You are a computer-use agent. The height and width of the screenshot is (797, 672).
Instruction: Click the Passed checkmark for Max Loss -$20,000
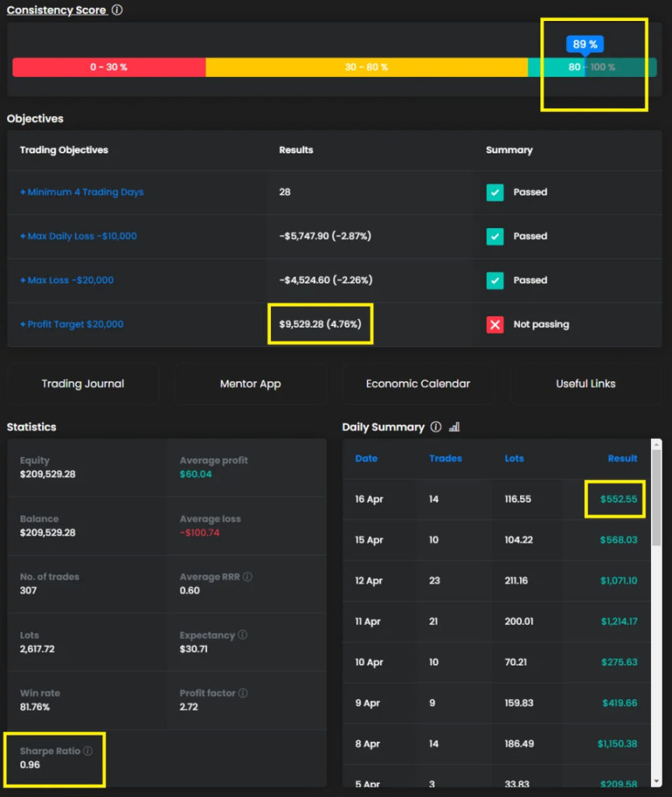tap(494, 280)
